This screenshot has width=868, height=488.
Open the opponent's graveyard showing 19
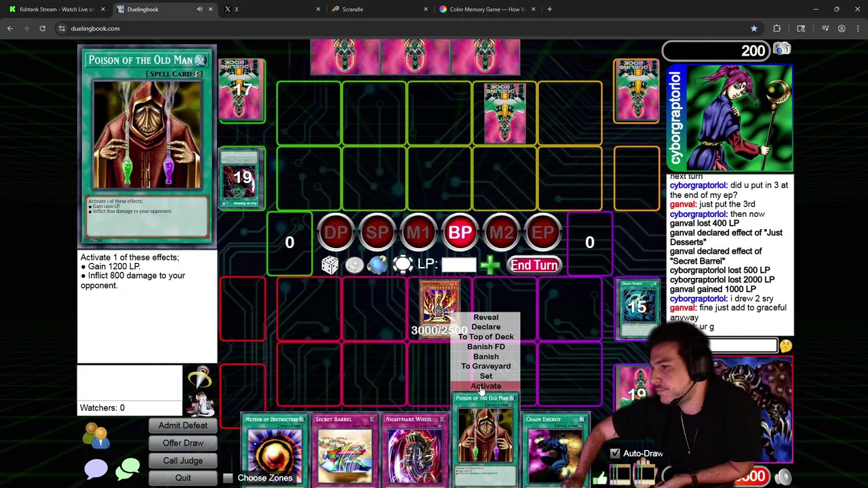tap(242, 178)
